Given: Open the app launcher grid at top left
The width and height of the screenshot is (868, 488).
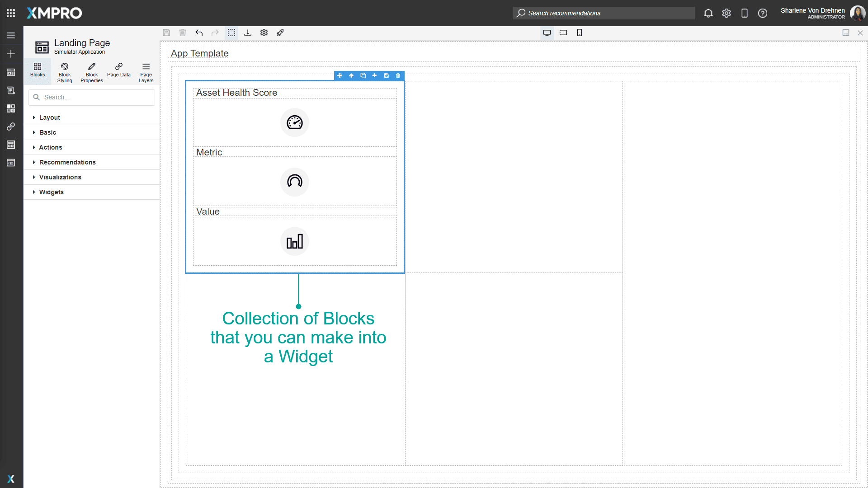Looking at the screenshot, I should point(11,13).
